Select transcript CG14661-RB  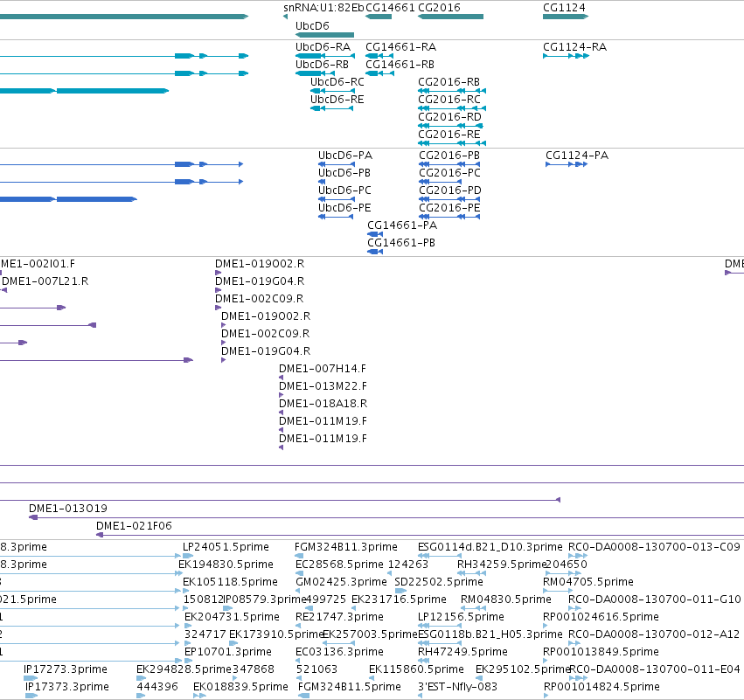379,73
